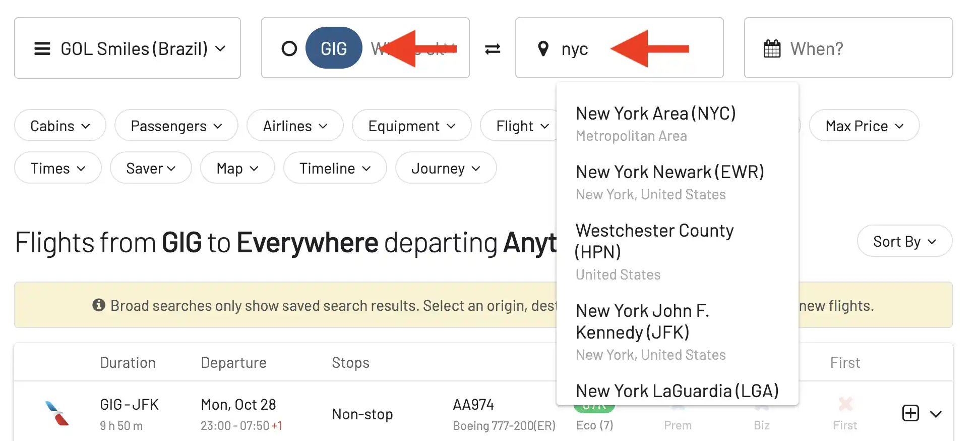This screenshot has width=980, height=441.
Task: Click the destination field containing nyc
Action: pyautogui.click(x=619, y=48)
